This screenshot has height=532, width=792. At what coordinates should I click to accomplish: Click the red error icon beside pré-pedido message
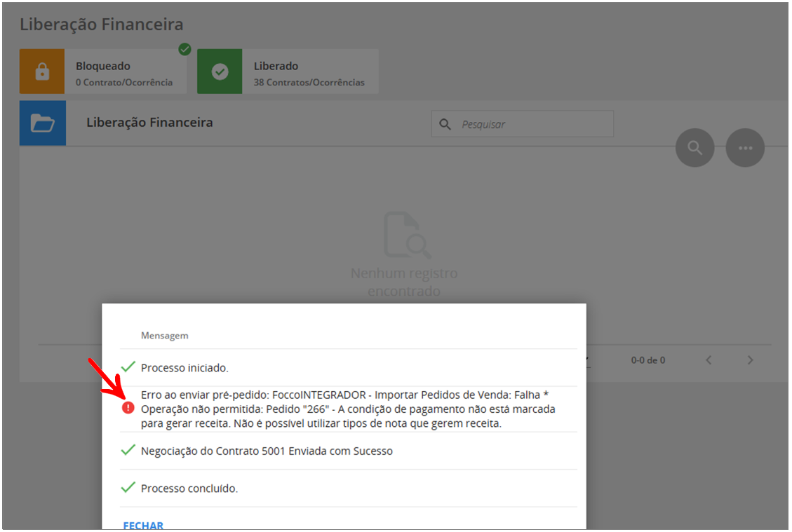(x=128, y=408)
